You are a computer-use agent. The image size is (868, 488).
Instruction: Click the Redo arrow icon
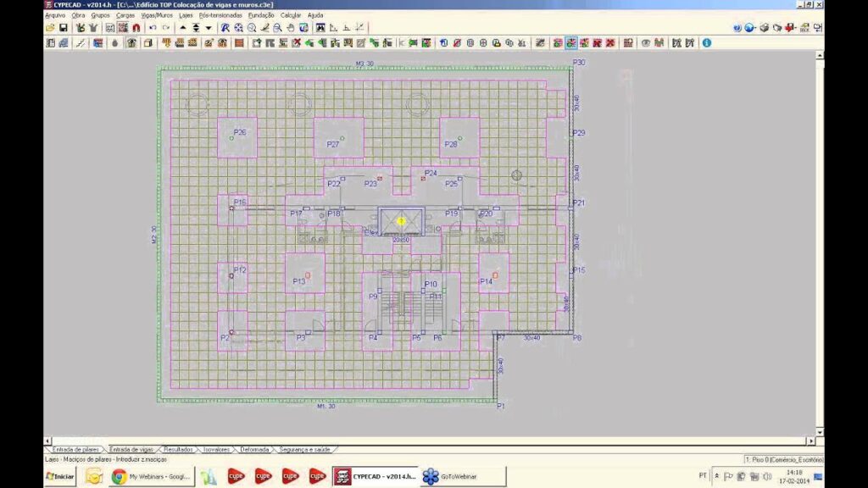click(165, 28)
